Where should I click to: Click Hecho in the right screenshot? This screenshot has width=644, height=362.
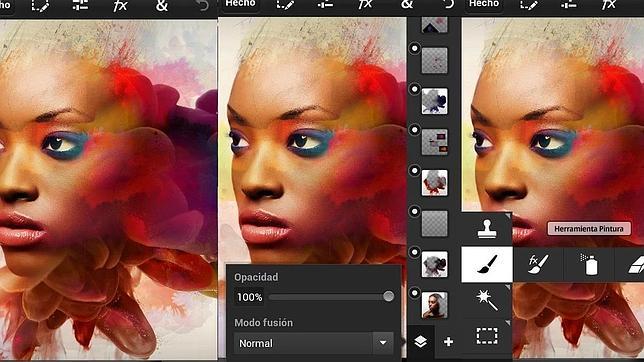(484, 5)
